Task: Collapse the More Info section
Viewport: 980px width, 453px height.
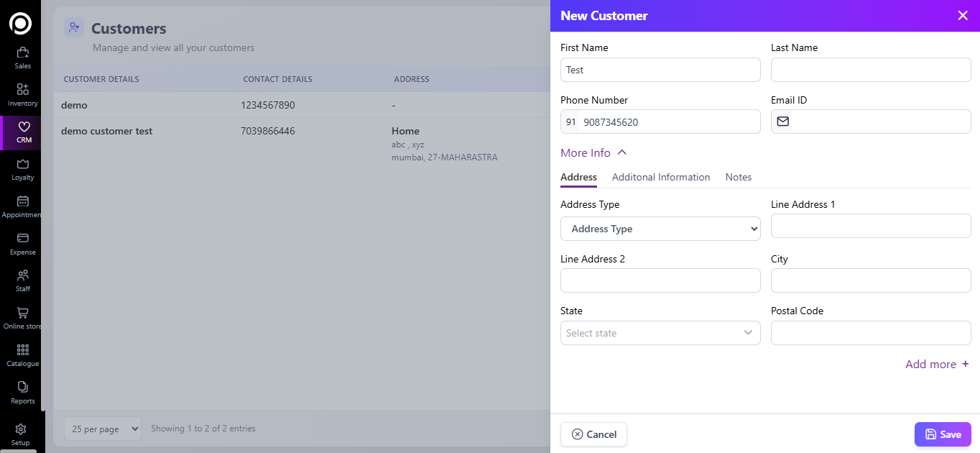Action: click(593, 153)
